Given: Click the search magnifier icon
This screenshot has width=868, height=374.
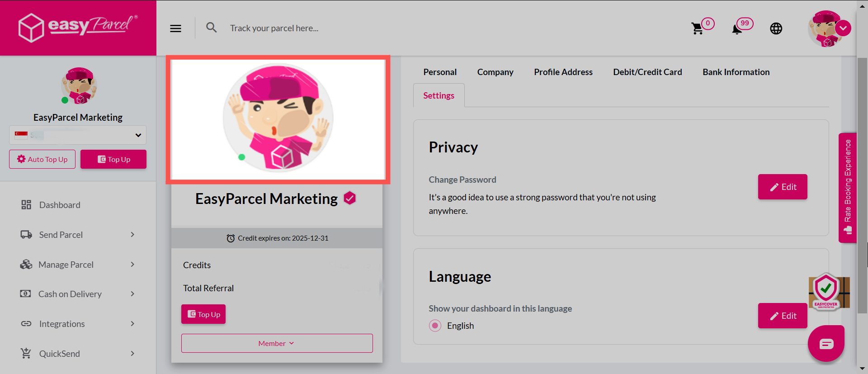Looking at the screenshot, I should (211, 28).
